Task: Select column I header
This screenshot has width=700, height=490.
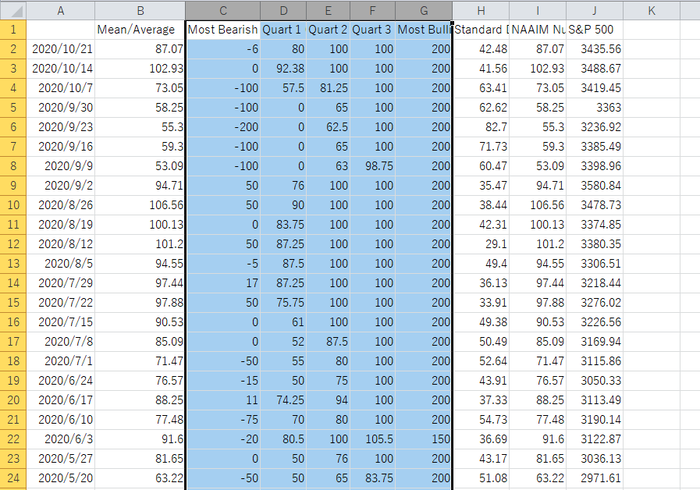Action: click(x=538, y=11)
